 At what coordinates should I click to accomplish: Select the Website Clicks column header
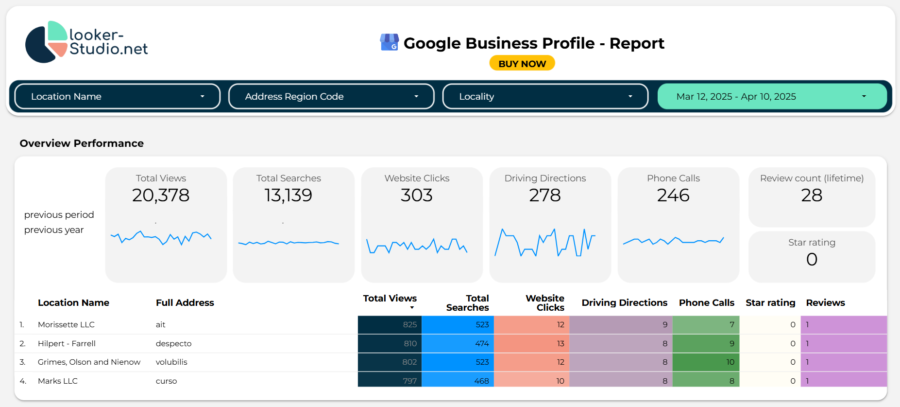point(545,302)
